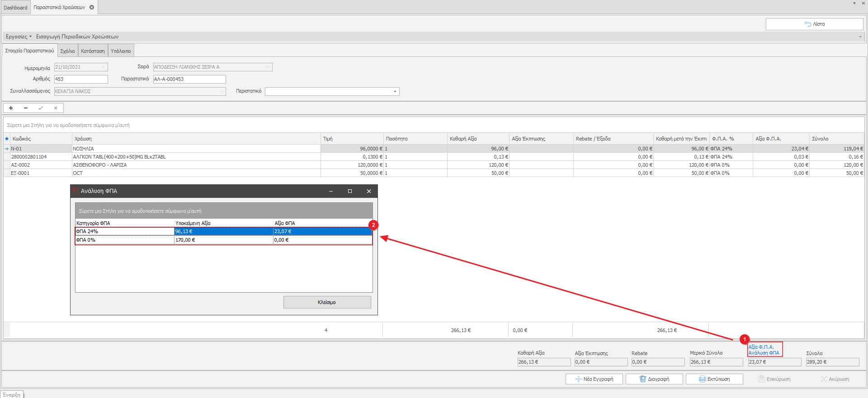The image size is (868, 398).
Task: Click the Εκτύπωση printer button
Action: 714,379
